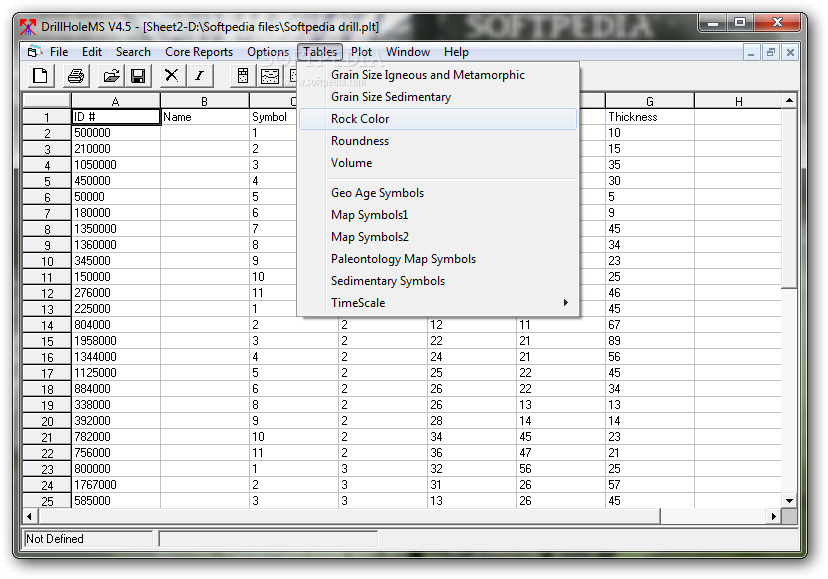Click the strata cross-section toolbar icon

tap(270, 76)
